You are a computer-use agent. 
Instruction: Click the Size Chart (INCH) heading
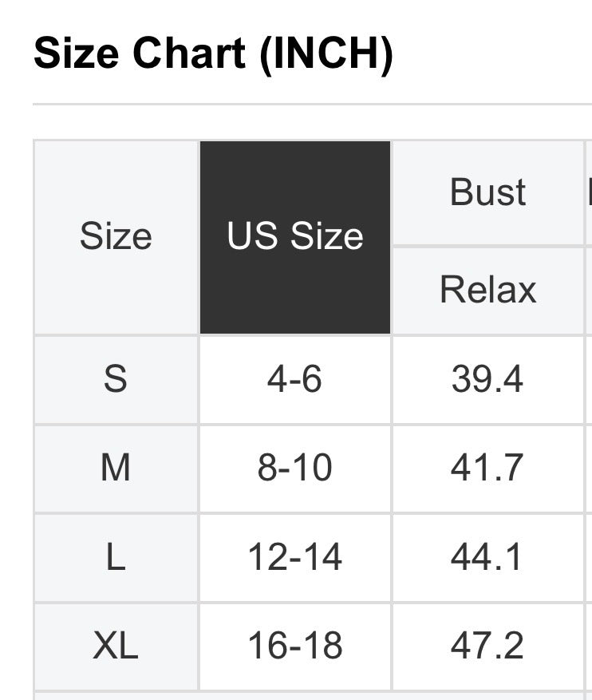coord(213,53)
